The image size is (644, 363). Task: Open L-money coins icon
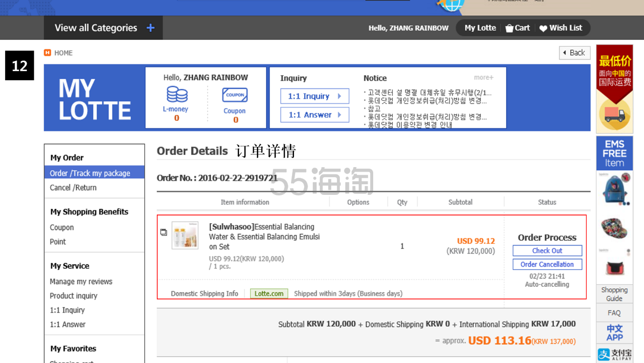[x=177, y=94]
